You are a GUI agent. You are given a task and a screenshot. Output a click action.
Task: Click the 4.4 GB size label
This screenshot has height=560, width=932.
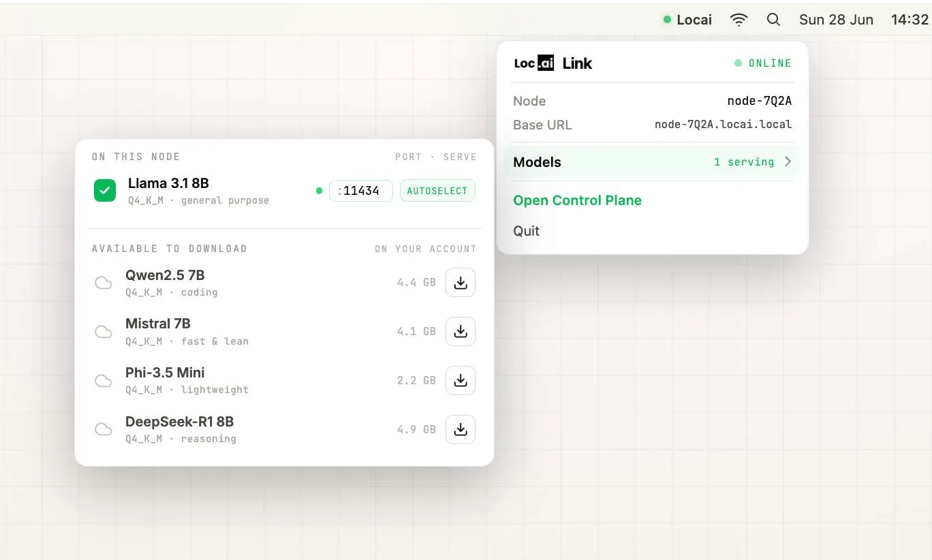(416, 283)
